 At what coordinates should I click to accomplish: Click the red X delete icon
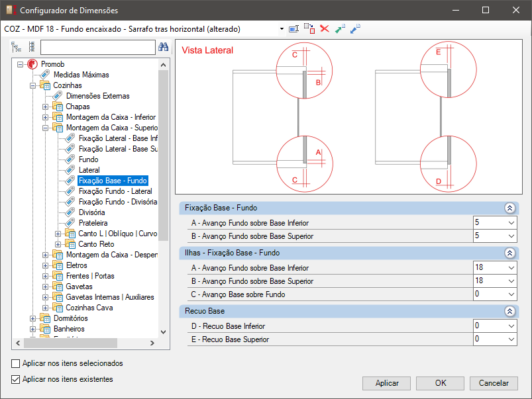tap(325, 29)
